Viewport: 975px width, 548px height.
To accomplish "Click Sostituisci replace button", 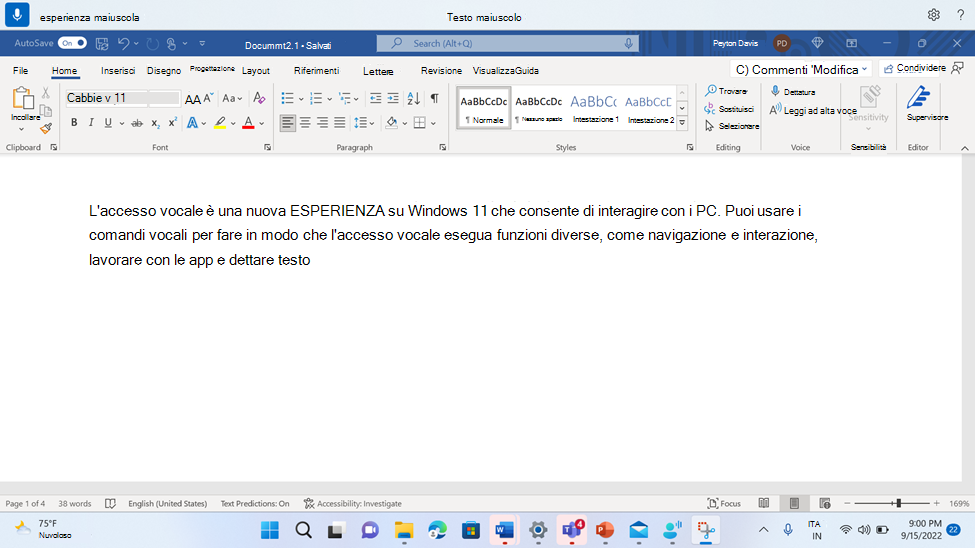I will coord(729,109).
